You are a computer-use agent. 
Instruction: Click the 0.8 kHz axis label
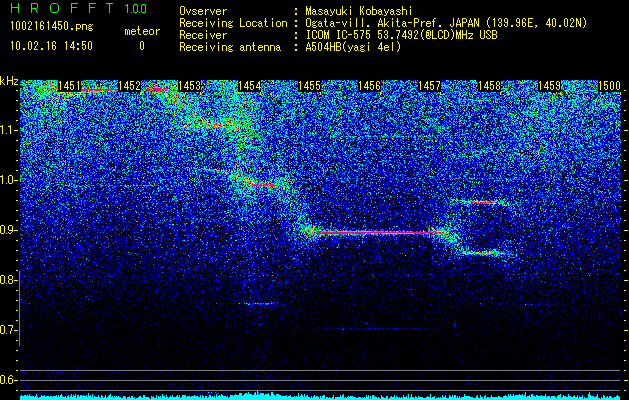coord(9,280)
